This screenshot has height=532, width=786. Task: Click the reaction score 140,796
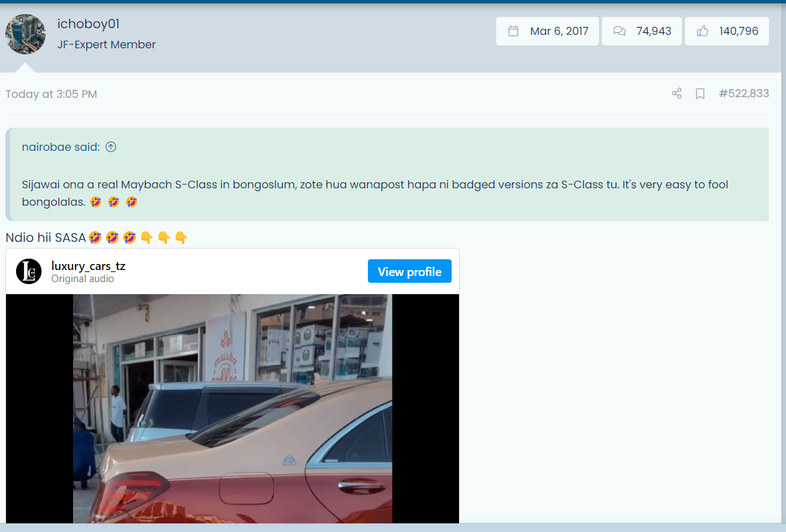738,31
